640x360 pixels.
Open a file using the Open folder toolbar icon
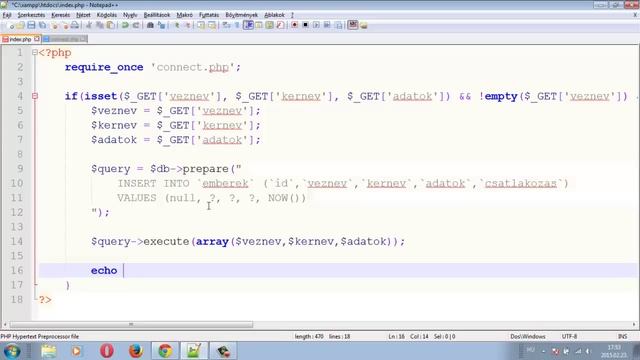(x=20, y=25)
